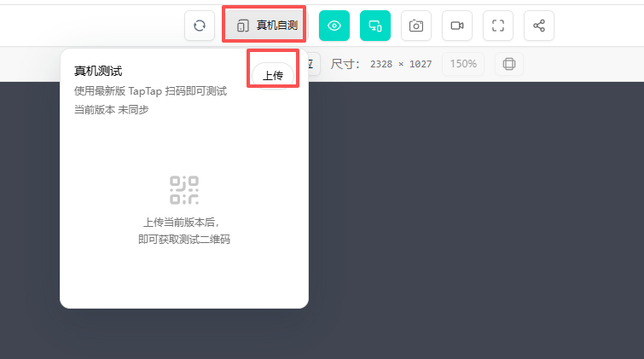This screenshot has width=644, height=359.
Task: Toggle the multi-device display button
Action: (375, 26)
